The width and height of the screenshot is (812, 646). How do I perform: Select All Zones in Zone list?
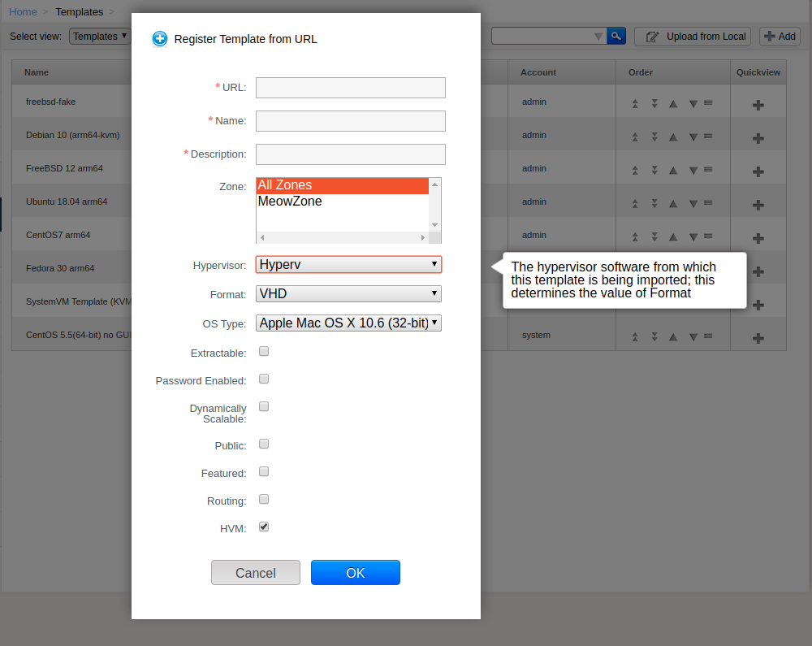[x=343, y=185]
